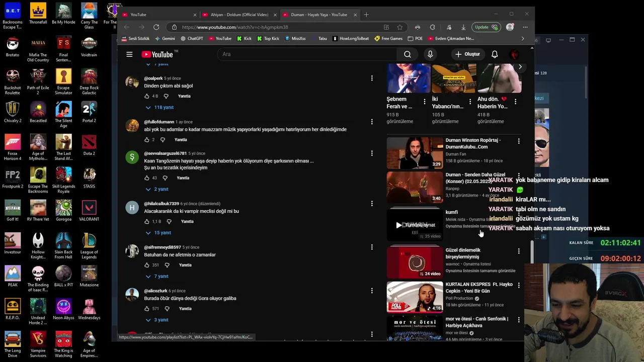Expand 15 yanıt replies thread
This screenshot has height=362, width=644.
158,233
